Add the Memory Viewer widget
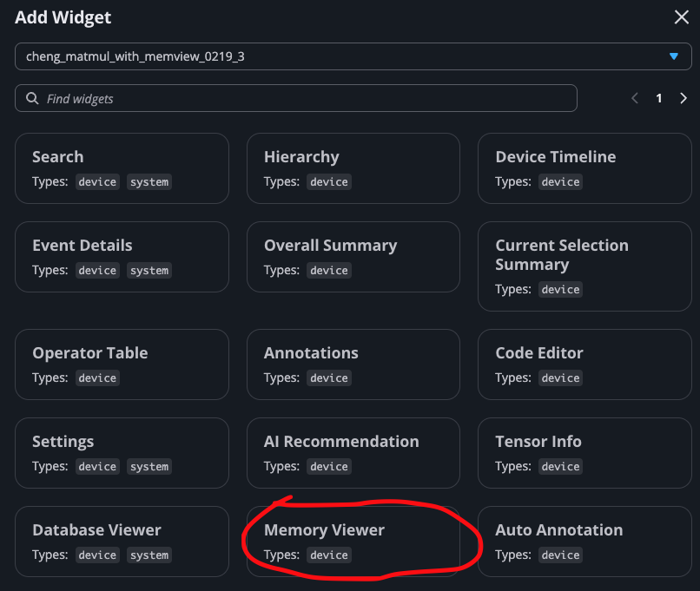Image resolution: width=700 pixels, height=591 pixels. point(353,540)
